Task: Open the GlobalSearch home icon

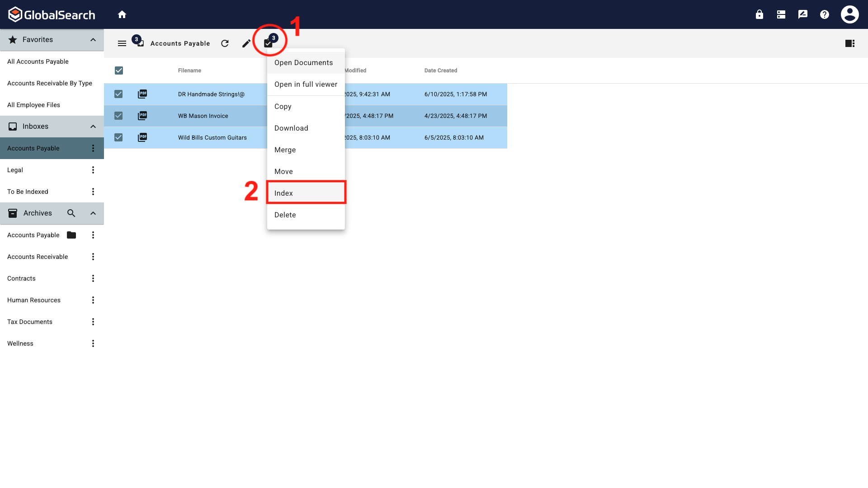Action: pyautogui.click(x=122, y=14)
